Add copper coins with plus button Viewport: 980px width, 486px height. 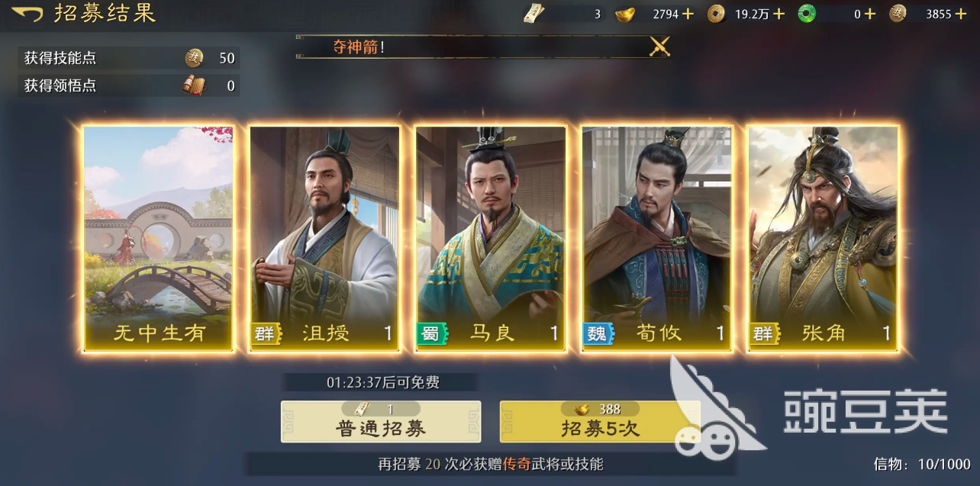pyautogui.click(x=779, y=14)
